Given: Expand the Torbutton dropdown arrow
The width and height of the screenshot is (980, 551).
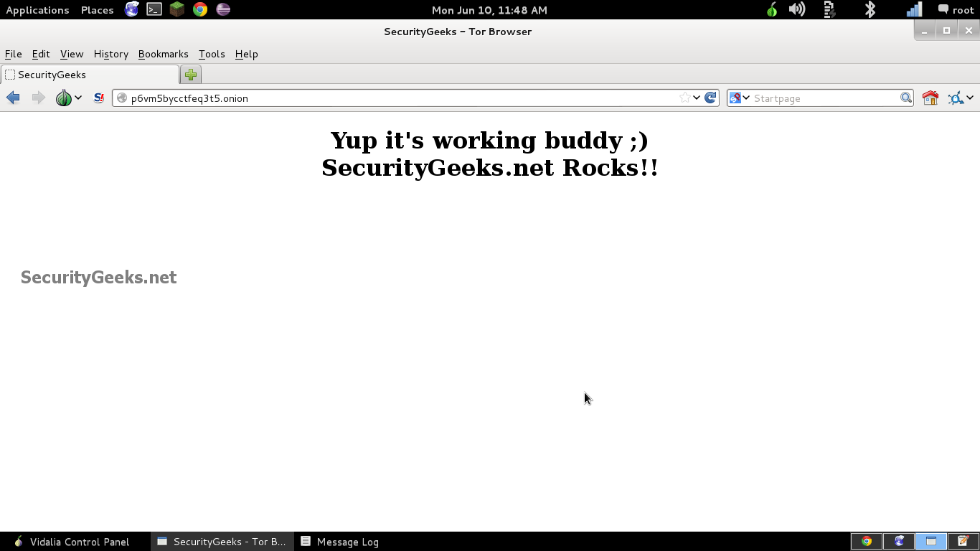Looking at the screenshot, I should pos(78,98).
